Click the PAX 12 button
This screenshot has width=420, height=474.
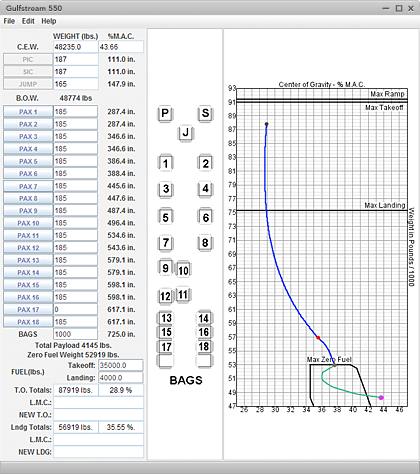coord(28,248)
